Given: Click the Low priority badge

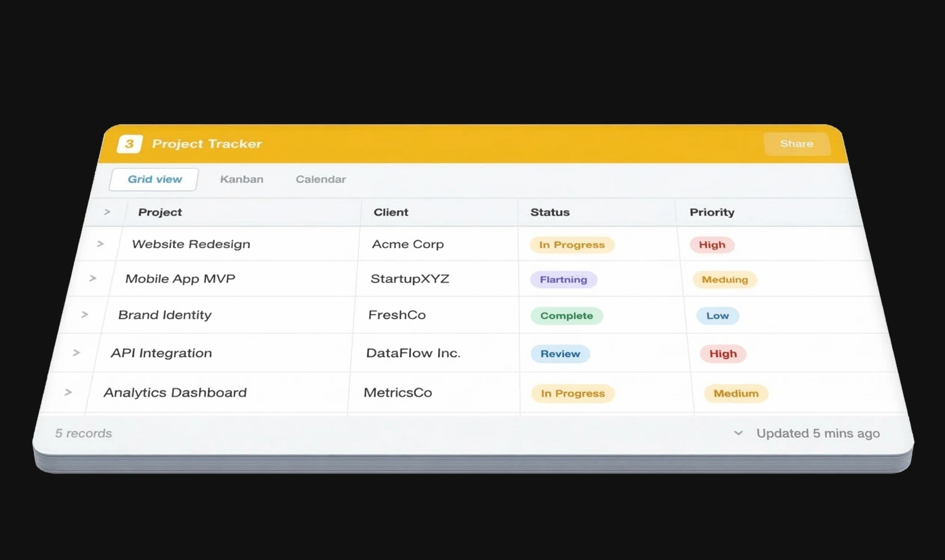Looking at the screenshot, I should click(x=717, y=316).
